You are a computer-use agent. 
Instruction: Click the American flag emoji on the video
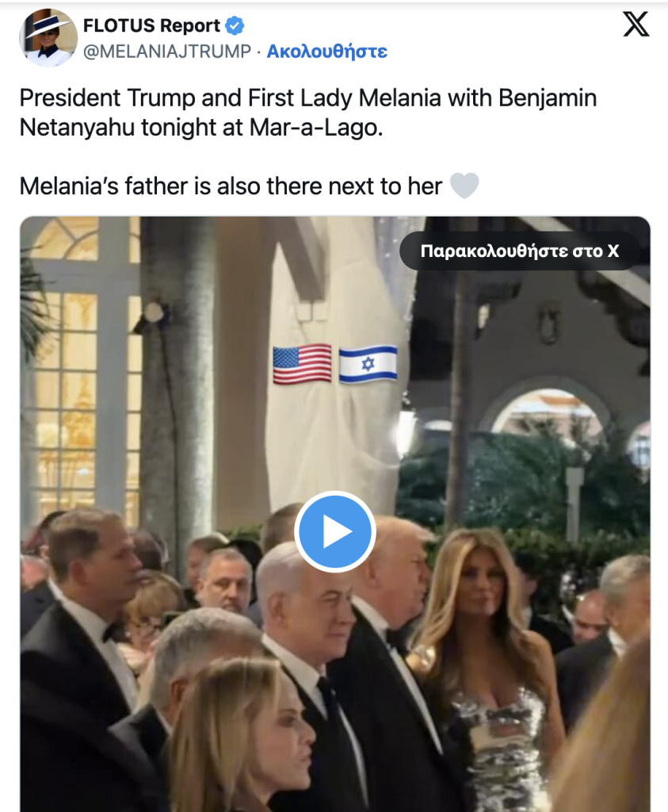(x=302, y=364)
